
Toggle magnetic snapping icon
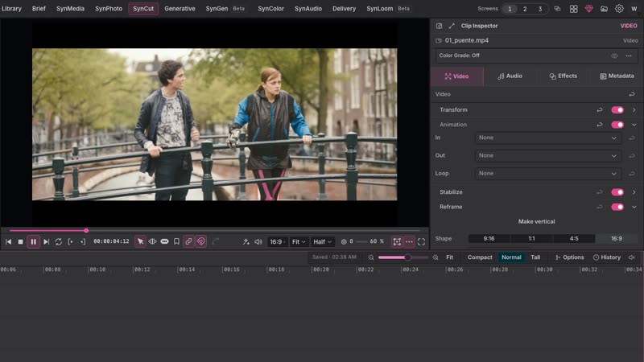tap(200, 242)
